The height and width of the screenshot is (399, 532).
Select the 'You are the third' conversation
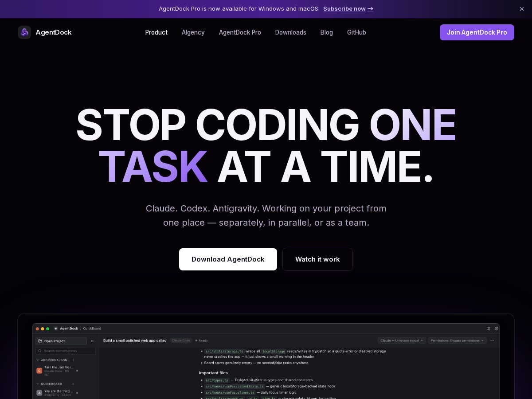[x=58, y=393]
